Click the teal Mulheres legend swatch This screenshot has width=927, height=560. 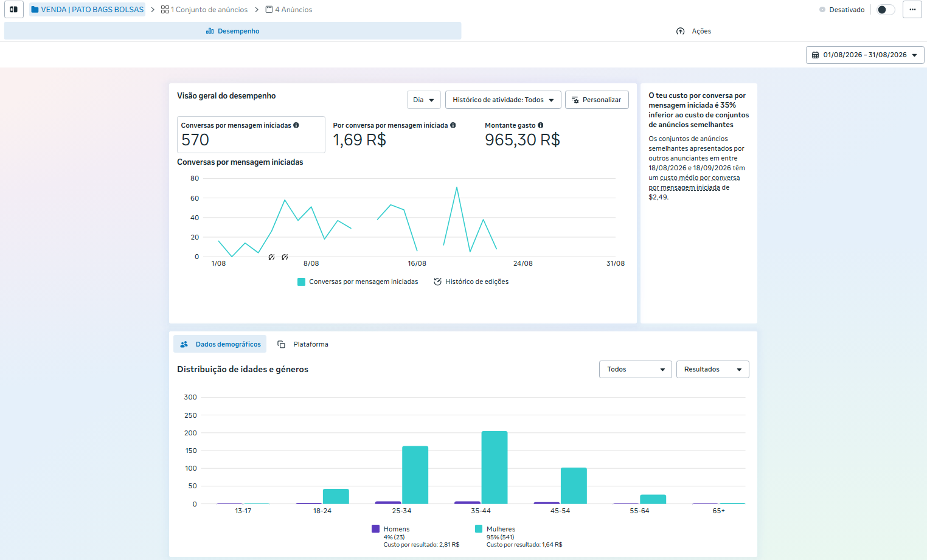tap(479, 529)
